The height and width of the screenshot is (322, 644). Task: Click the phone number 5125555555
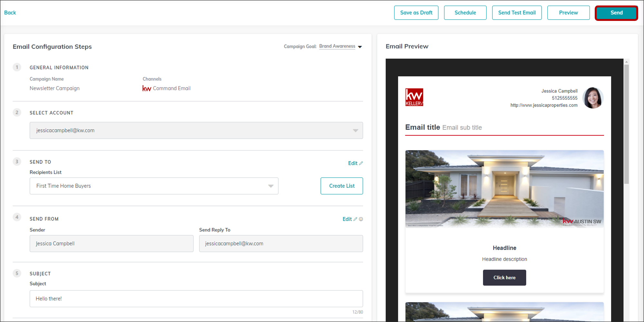pyautogui.click(x=564, y=98)
